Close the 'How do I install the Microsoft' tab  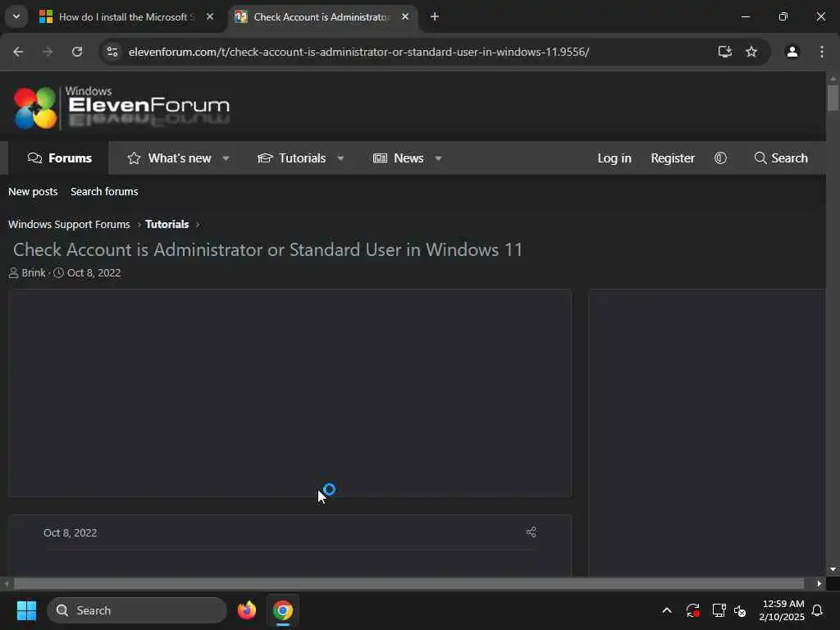point(210,16)
